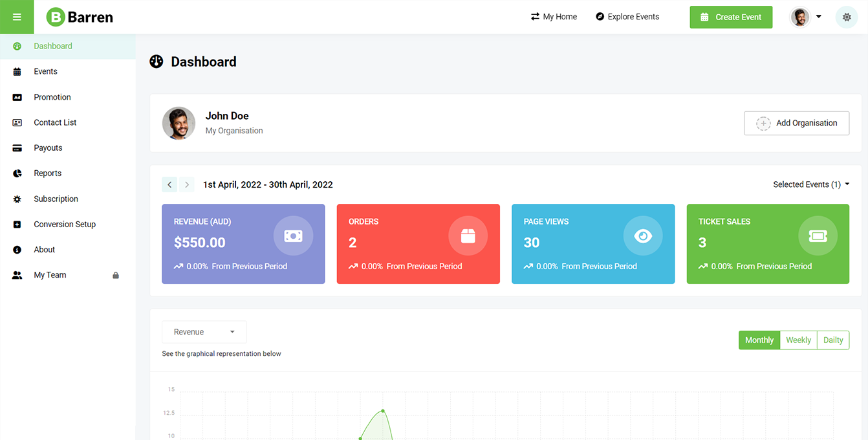Toggle the theme using the sun icon
This screenshot has width=868, height=440.
pyautogui.click(x=847, y=17)
